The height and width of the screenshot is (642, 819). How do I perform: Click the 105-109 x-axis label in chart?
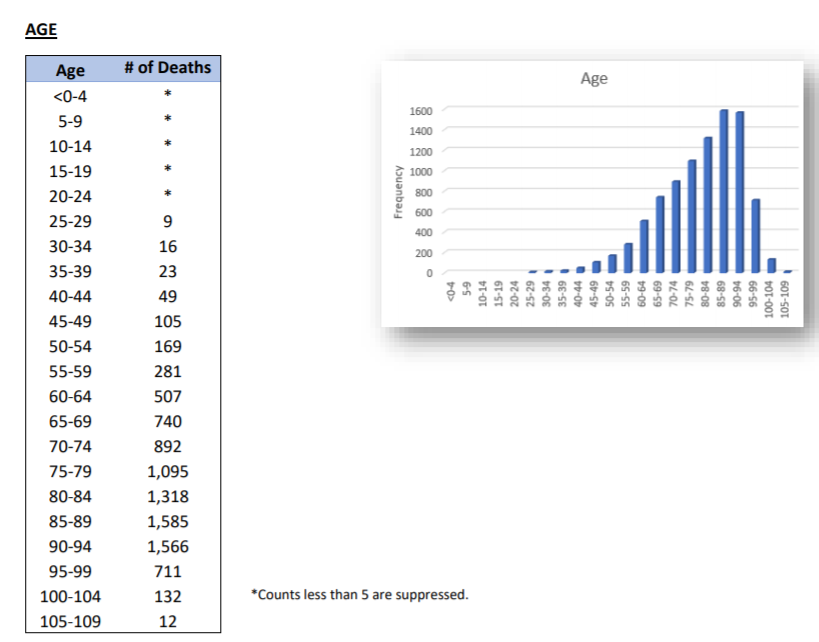click(x=785, y=299)
